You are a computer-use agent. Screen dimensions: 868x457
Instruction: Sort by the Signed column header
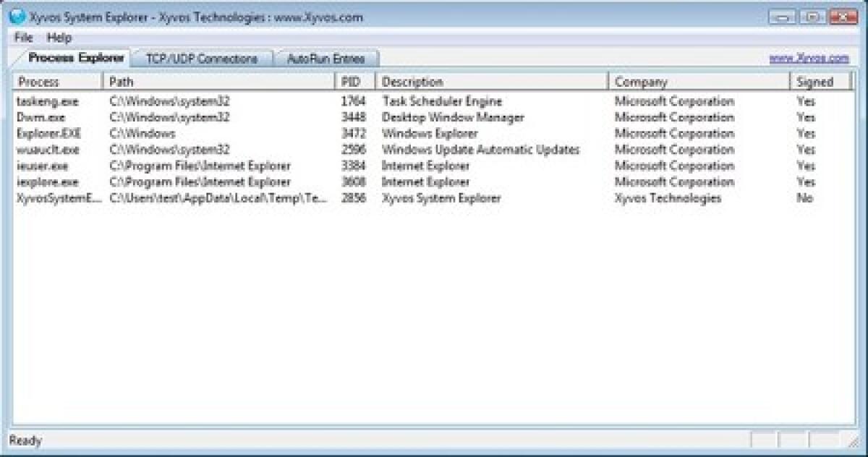click(822, 82)
